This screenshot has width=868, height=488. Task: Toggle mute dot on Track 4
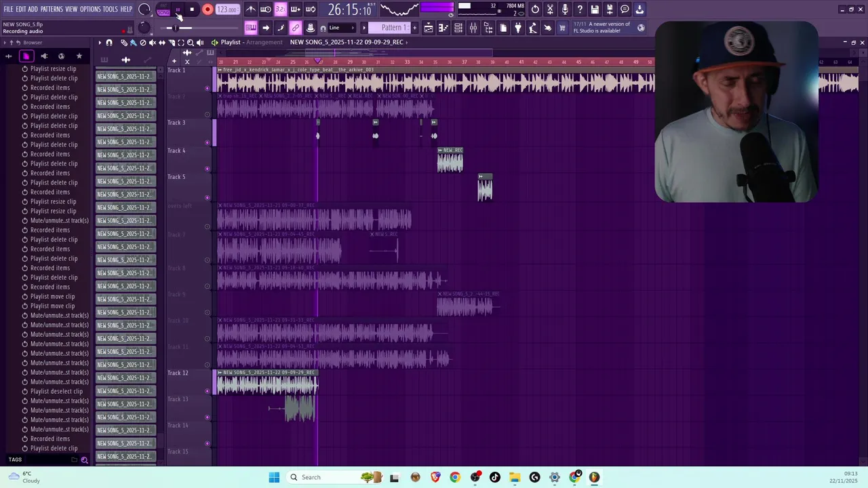[208, 169]
